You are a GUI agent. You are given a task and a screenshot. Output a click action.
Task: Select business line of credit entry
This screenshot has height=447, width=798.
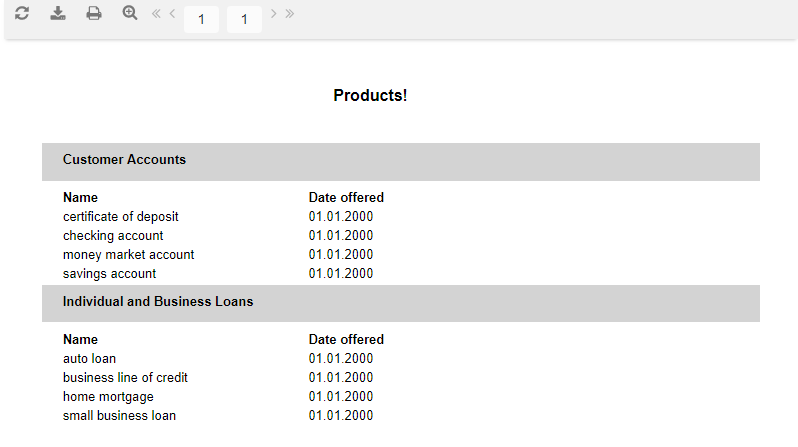(x=125, y=378)
